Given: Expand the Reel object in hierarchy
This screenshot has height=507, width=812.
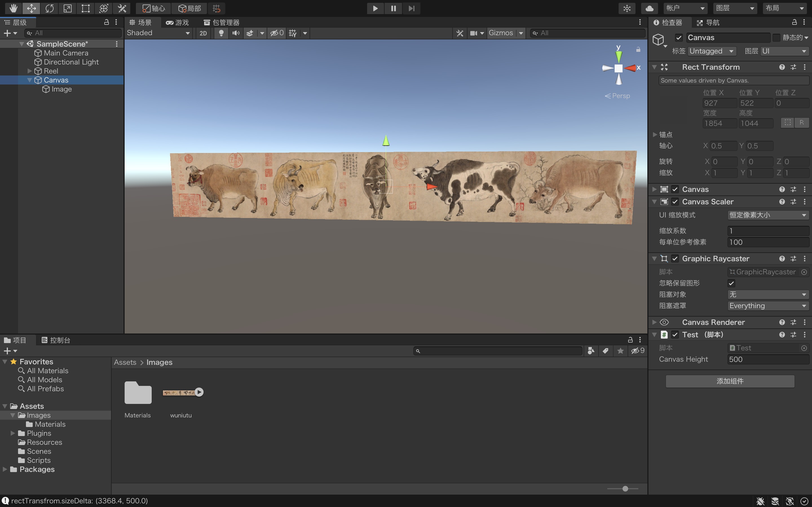Looking at the screenshot, I should click(30, 71).
